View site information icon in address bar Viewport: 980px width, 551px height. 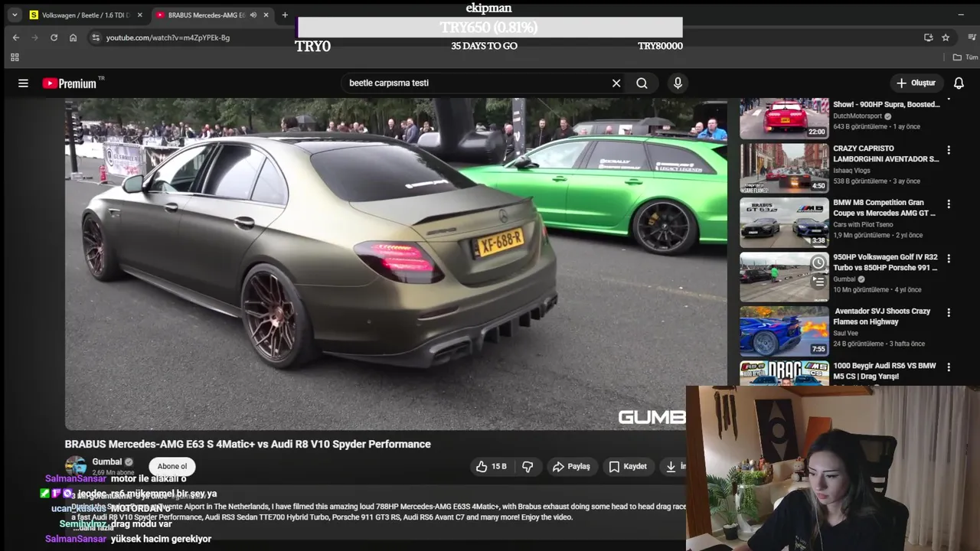[95, 37]
